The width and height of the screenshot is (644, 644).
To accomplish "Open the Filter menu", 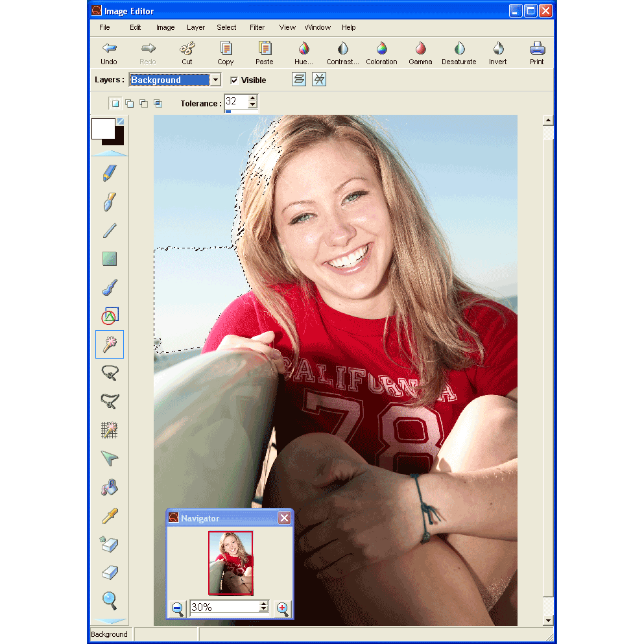I will tap(257, 27).
